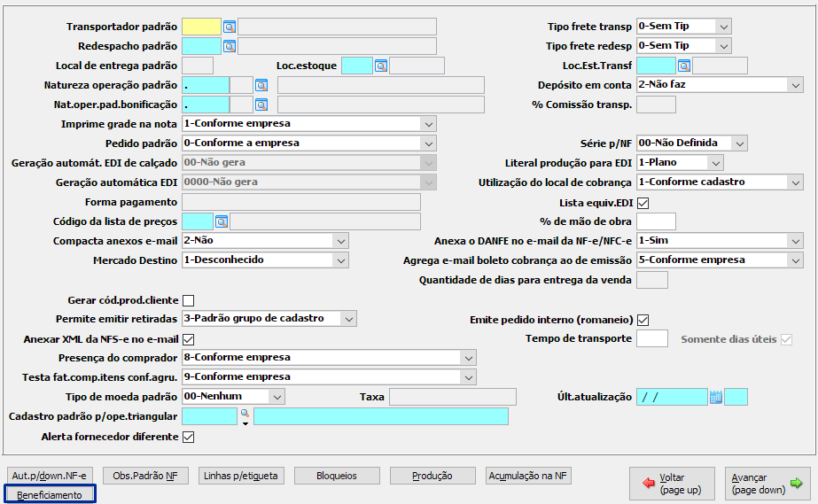Toggle Lista equiv.EDI checkbox
Screen dimensions: 818x504
[x=643, y=203]
